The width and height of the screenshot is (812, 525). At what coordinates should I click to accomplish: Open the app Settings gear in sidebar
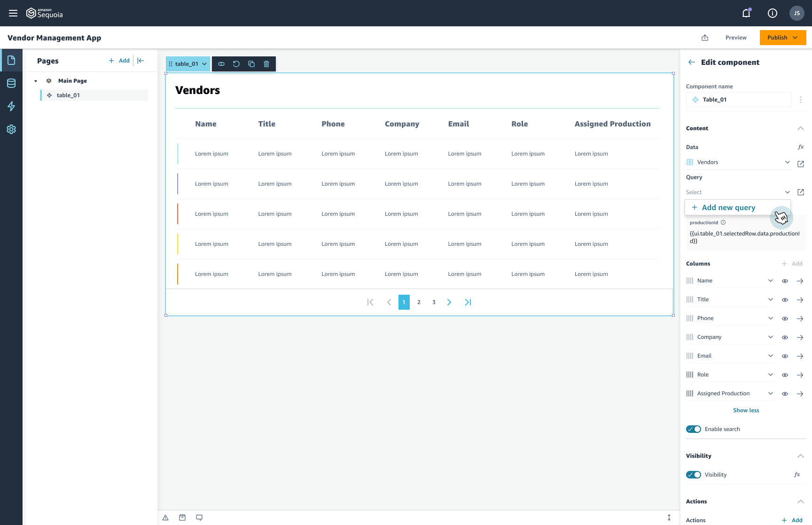[11, 129]
